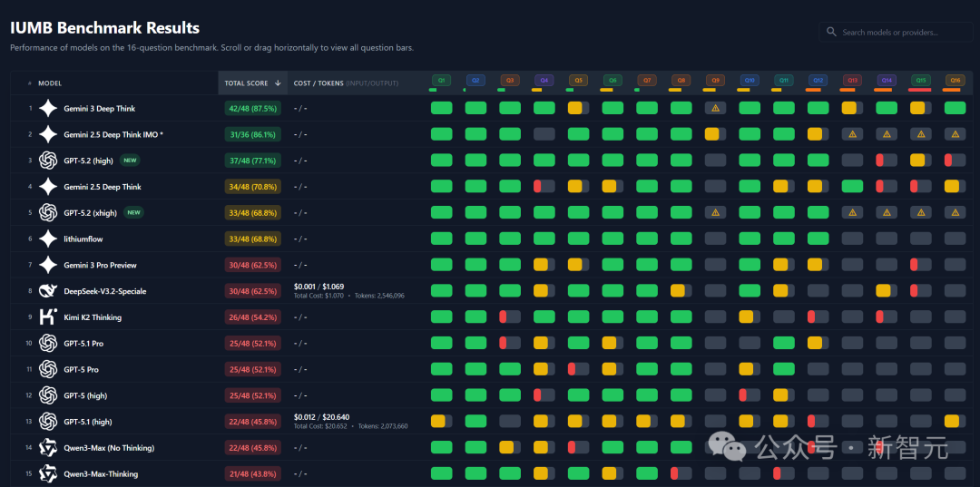Select the Q10 question tag
The width and height of the screenshot is (980, 487).
coord(750,81)
